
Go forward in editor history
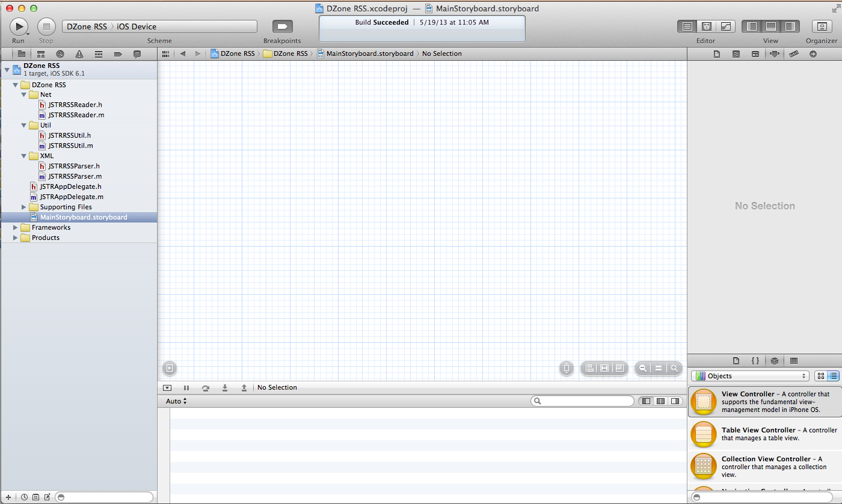click(198, 54)
